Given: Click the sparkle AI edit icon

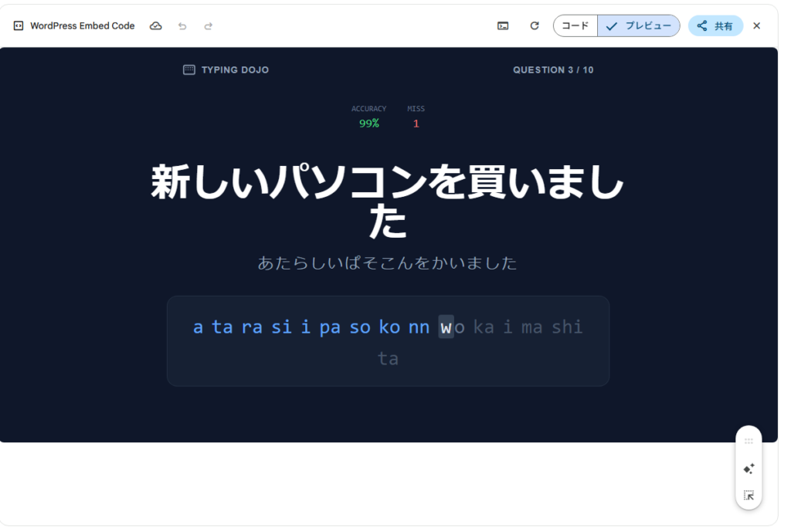Looking at the screenshot, I should pos(749,469).
